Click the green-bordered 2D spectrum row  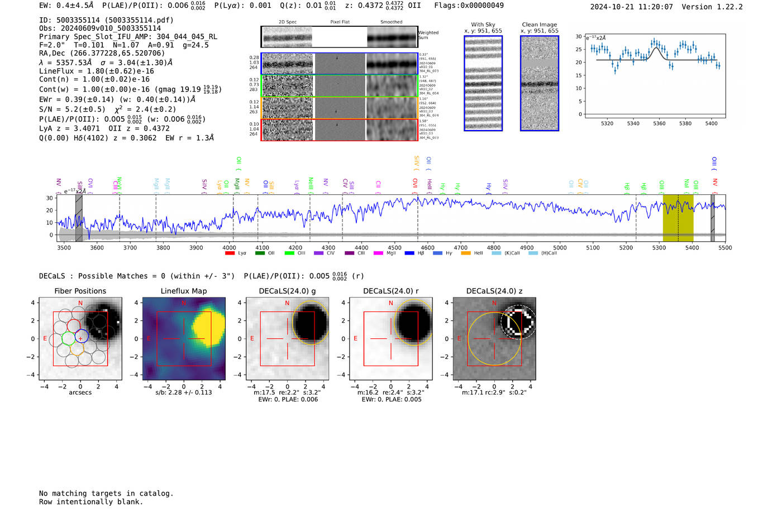[339, 86]
